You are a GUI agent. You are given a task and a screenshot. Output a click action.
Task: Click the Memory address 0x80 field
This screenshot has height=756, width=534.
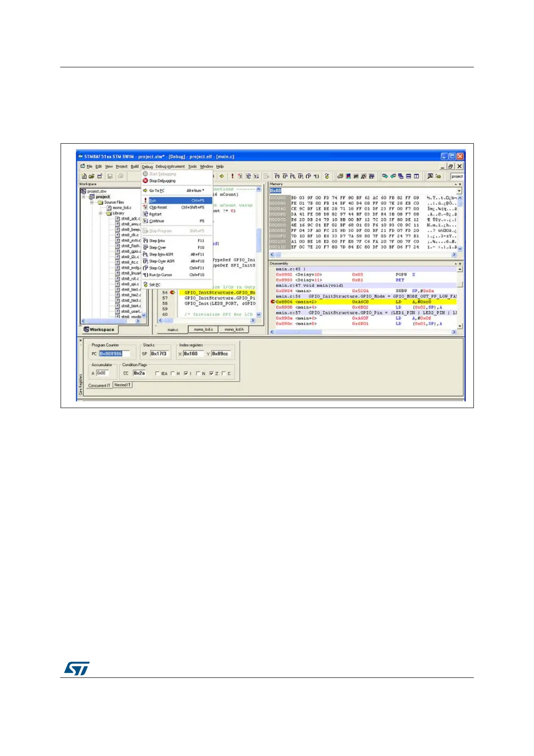coord(363,191)
